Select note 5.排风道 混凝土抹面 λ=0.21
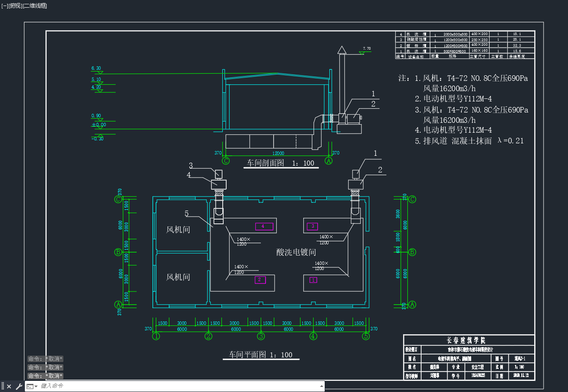 [469, 141]
